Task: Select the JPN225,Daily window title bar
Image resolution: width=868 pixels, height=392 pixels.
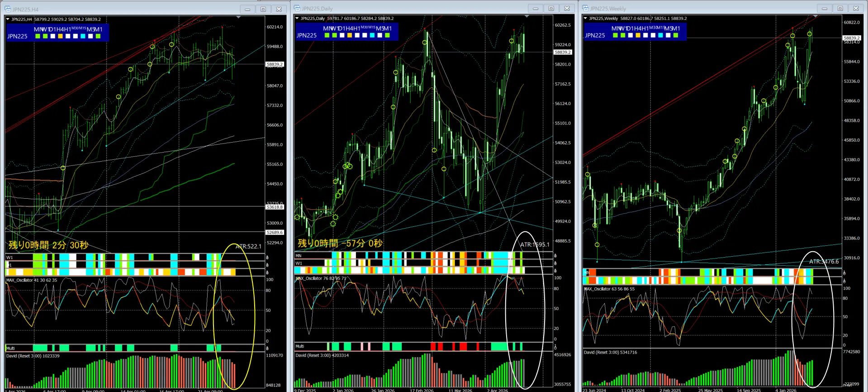Action: (407, 8)
